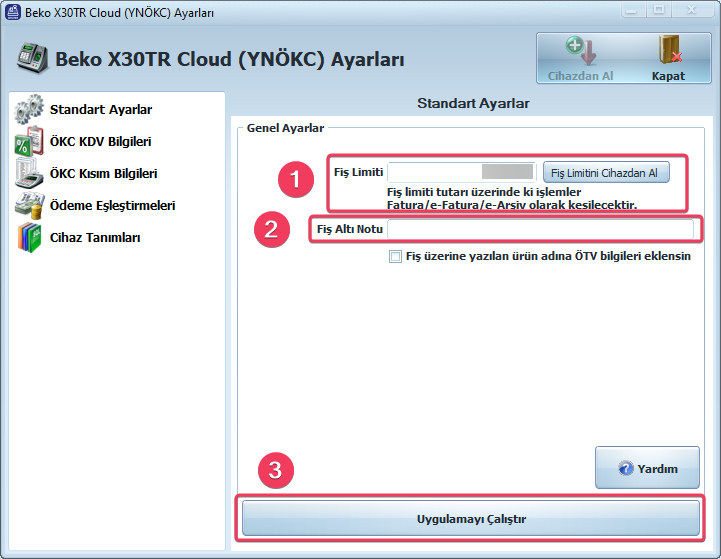Click the red number 2 marker
Viewport: 721px width, 559px height.
268,229
